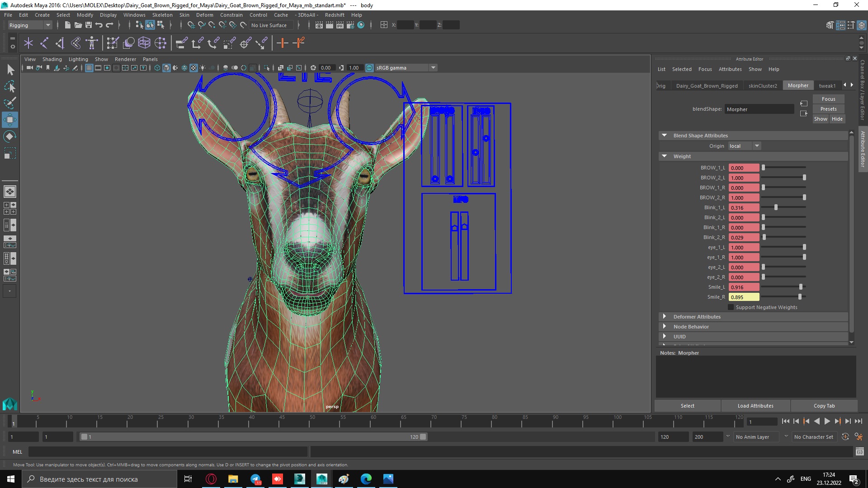868x488 pixels.
Task: Click the HumanIK skeleton figure shelf icon
Action: coord(91,43)
